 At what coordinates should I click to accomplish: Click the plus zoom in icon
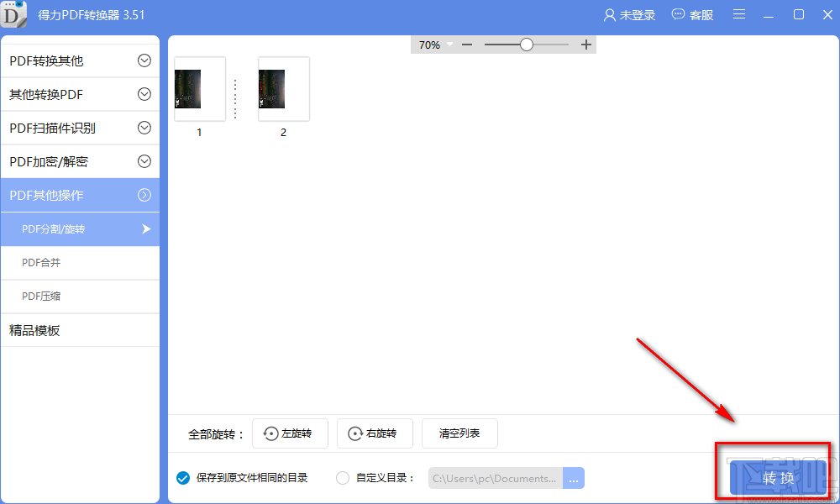tap(586, 45)
